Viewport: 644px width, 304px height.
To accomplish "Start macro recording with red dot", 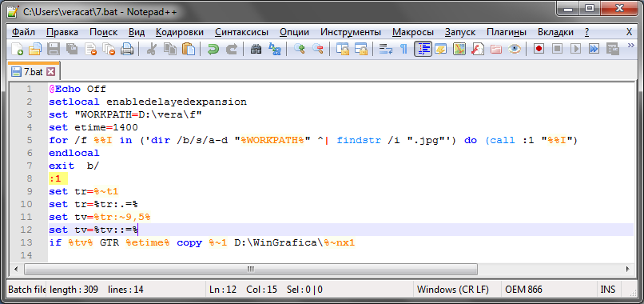I will [x=539, y=50].
